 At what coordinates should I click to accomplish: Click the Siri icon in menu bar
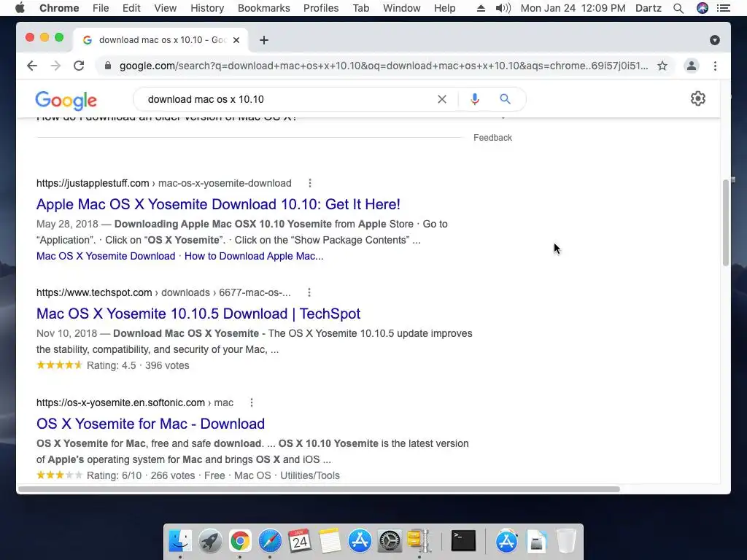pyautogui.click(x=703, y=8)
